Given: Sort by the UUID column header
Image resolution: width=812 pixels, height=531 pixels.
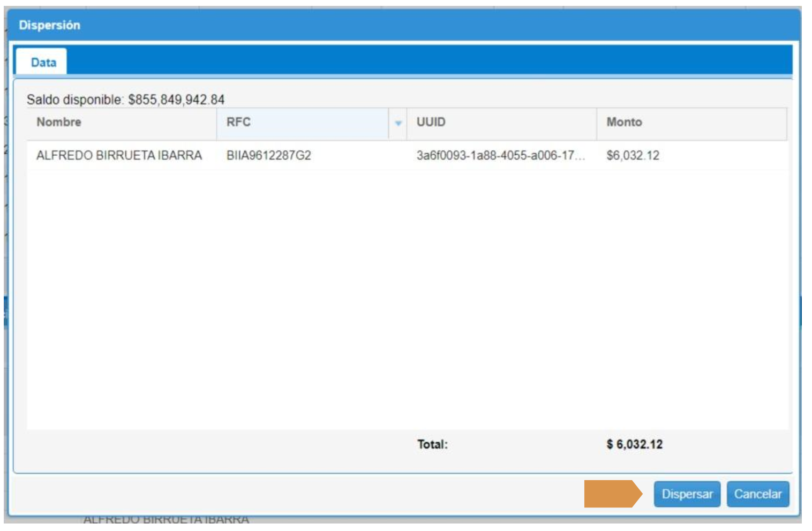Looking at the screenshot, I should (431, 122).
